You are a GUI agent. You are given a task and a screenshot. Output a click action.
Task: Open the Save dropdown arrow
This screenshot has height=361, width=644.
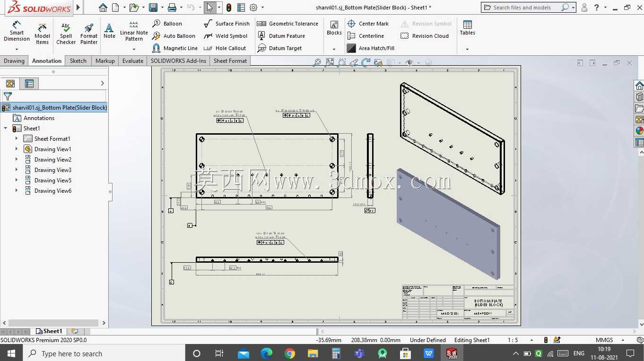pos(162,8)
